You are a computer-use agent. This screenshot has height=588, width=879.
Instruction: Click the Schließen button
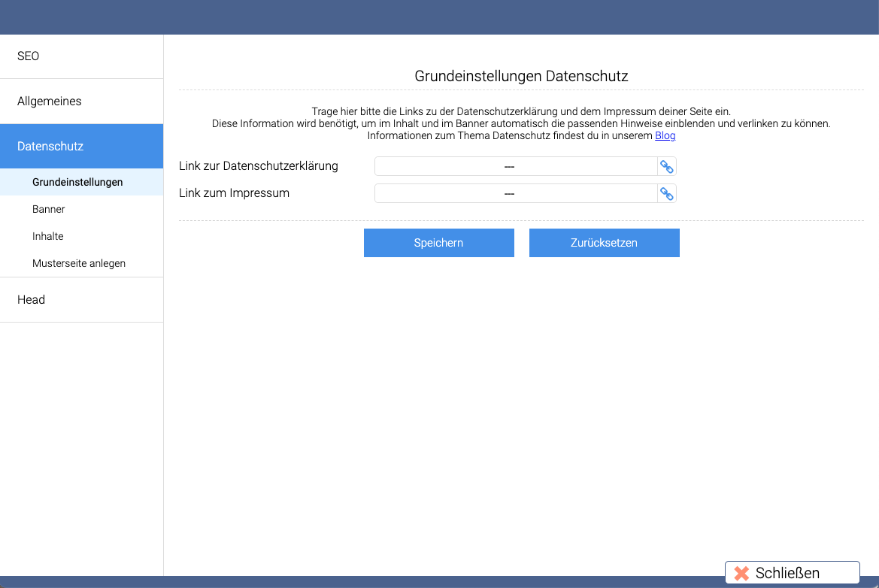pyautogui.click(x=792, y=573)
